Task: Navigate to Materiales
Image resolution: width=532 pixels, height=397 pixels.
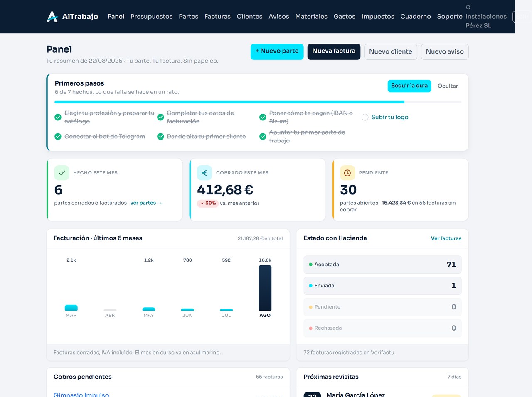Action: [x=311, y=17]
